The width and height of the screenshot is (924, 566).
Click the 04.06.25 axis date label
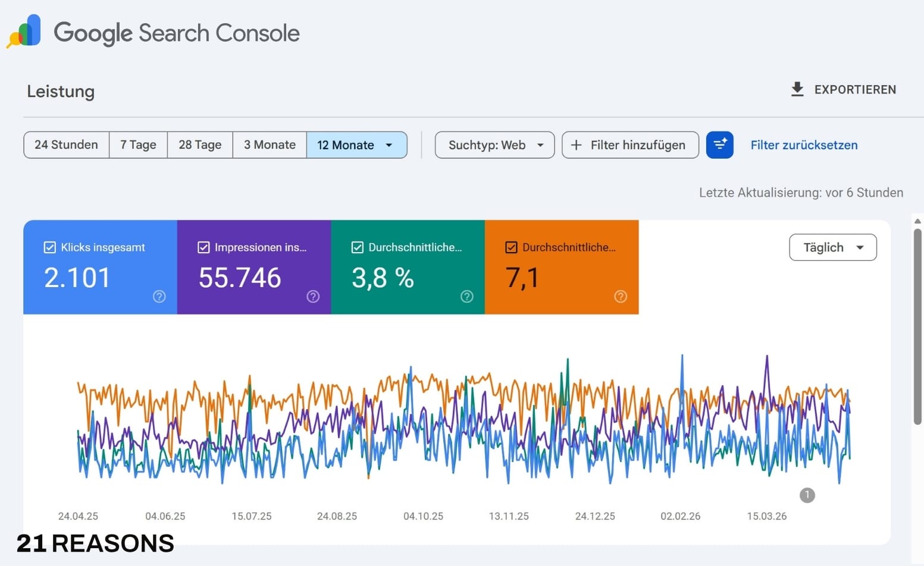[165, 516]
